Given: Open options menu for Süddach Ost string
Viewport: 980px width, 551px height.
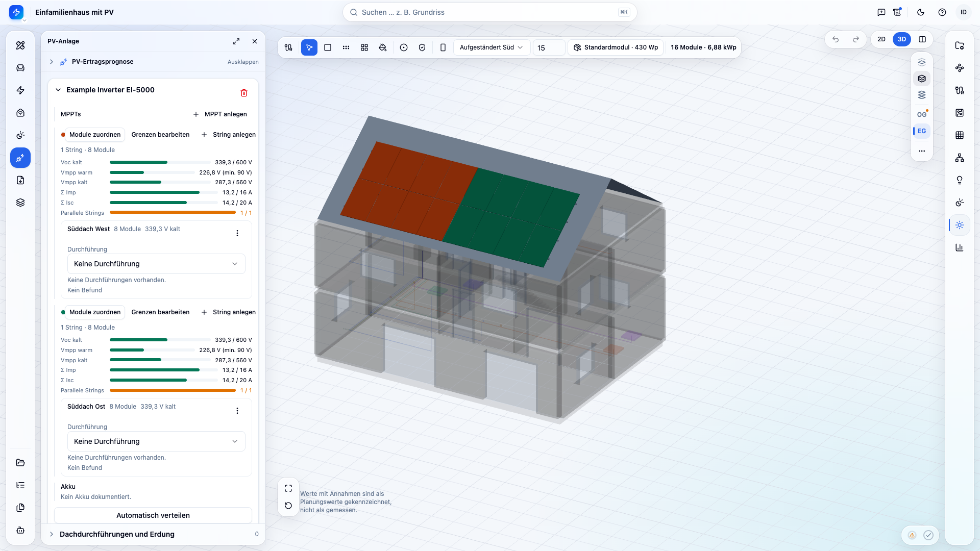Looking at the screenshot, I should pyautogui.click(x=237, y=411).
